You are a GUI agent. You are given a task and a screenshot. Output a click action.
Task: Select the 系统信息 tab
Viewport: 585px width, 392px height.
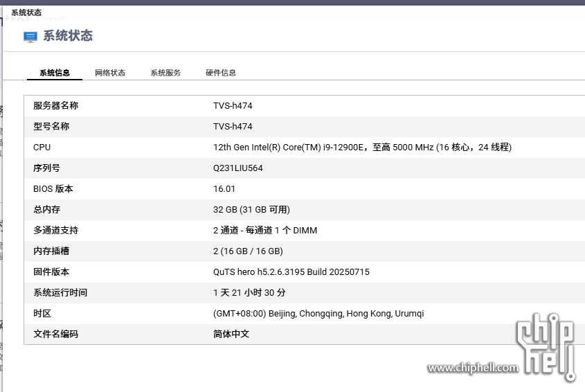(55, 73)
